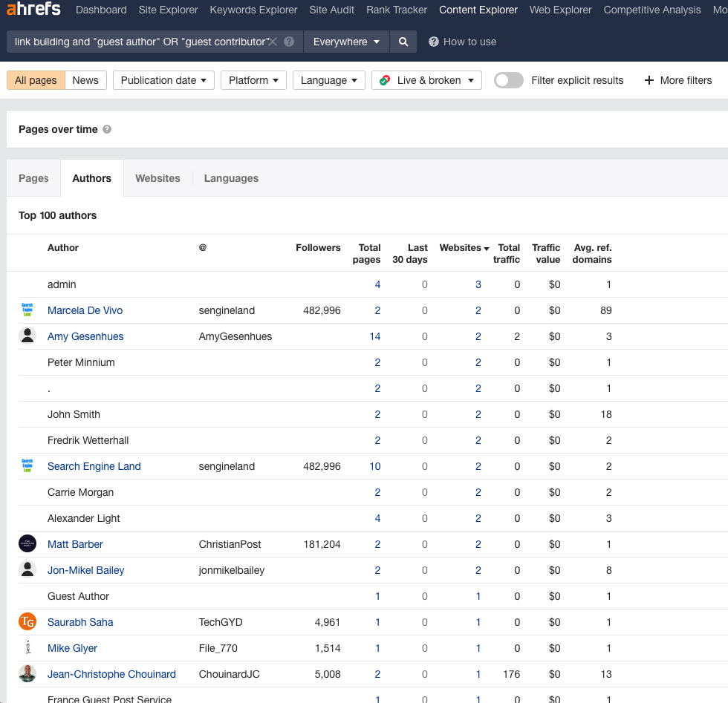Sort by Total traffic column header
This screenshot has width=728, height=703.
tap(507, 253)
